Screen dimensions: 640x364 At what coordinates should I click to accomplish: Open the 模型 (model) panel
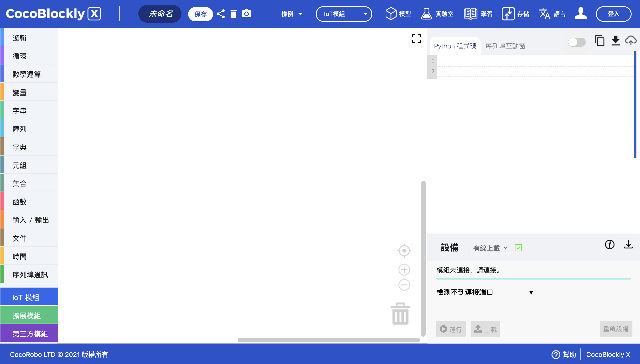[x=398, y=14]
